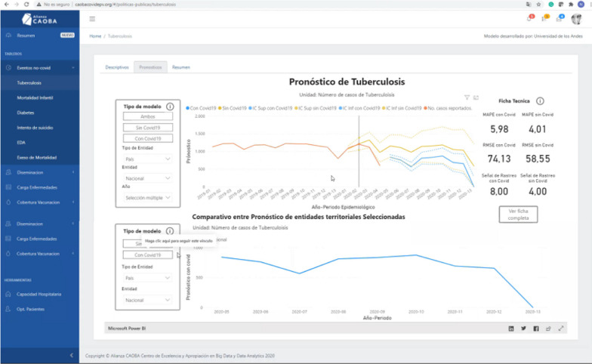Select the Ambos model type option
The image size is (592, 364).
pyautogui.click(x=147, y=117)
